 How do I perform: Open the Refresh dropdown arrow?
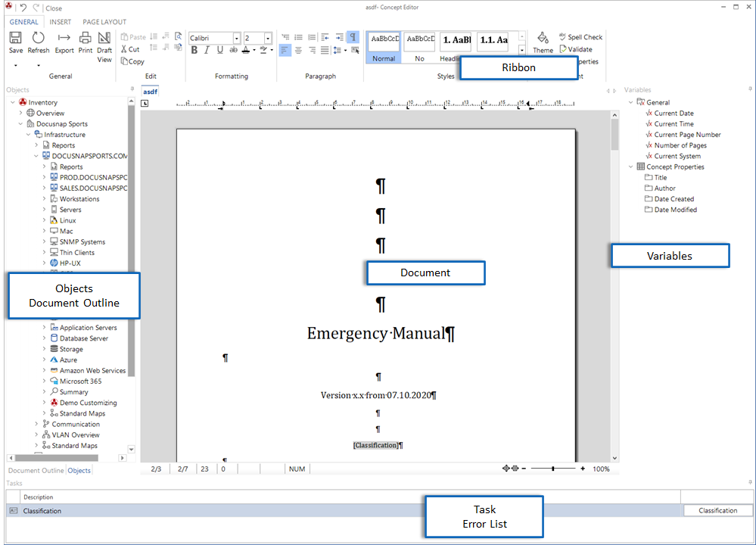click(x=38, y=65)
